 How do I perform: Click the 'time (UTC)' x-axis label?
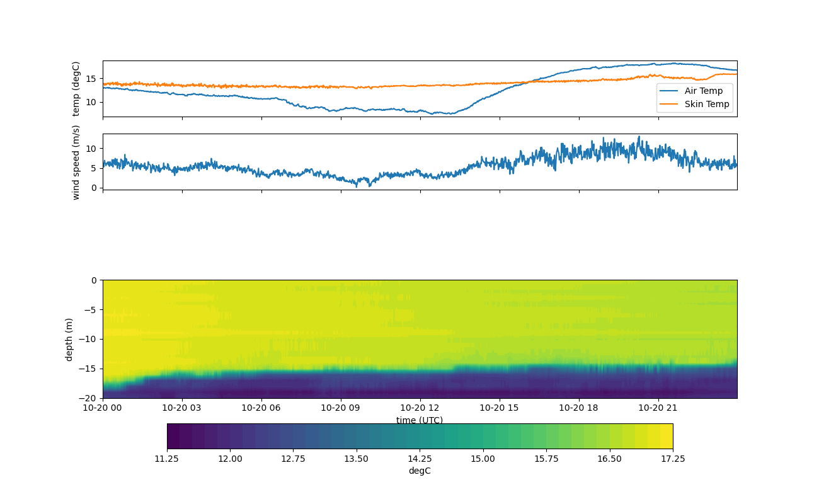(x=420, y=420)
